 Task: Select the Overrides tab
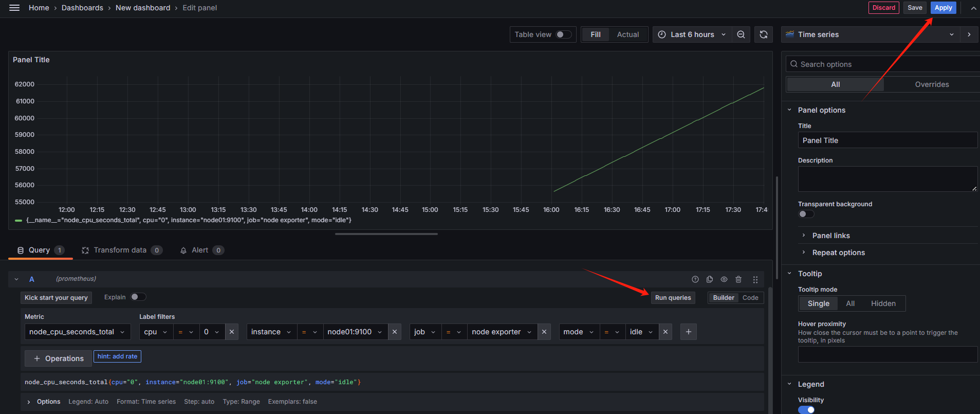tap(932, 84)
